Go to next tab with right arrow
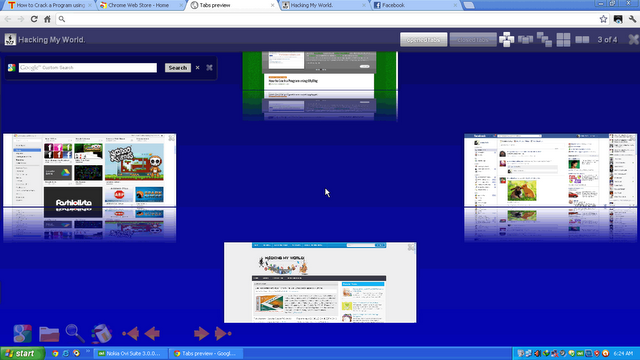The width and height of the screenshot is (640, 360). point(201,333)
